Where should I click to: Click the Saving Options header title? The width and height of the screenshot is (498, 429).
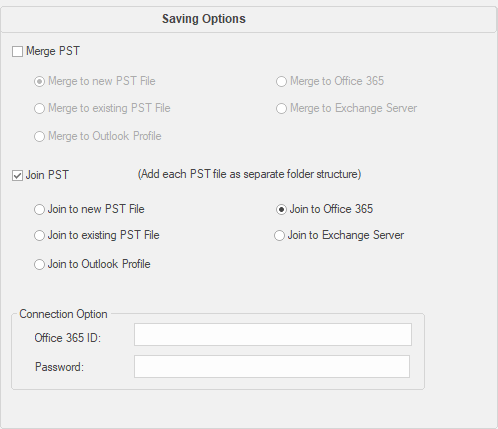tap(204, 19)
